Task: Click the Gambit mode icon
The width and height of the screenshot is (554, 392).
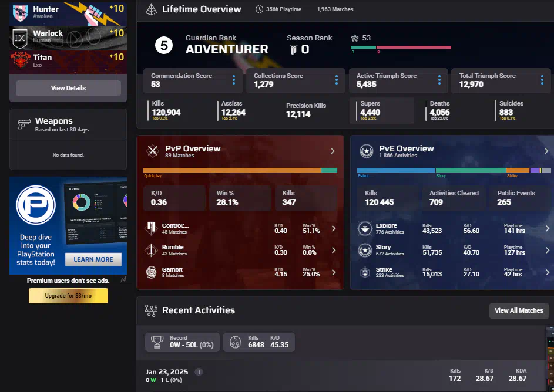Action: [152, 272]
